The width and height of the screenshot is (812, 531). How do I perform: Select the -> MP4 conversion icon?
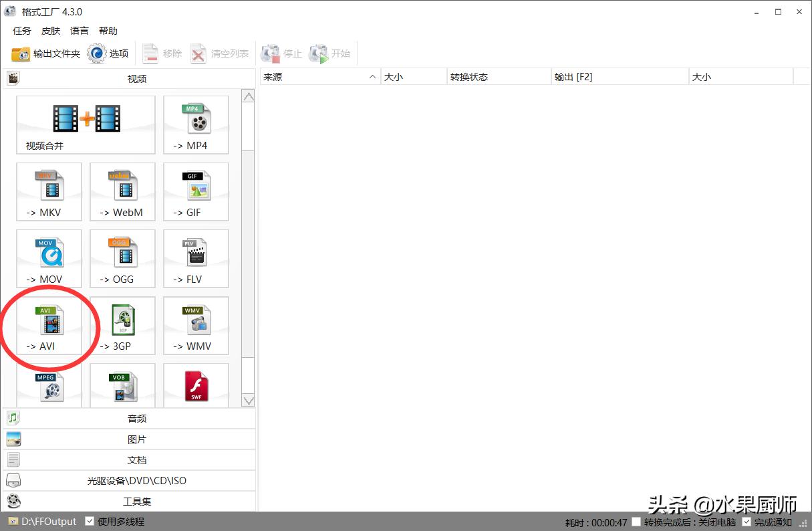(x=196, y=125)
